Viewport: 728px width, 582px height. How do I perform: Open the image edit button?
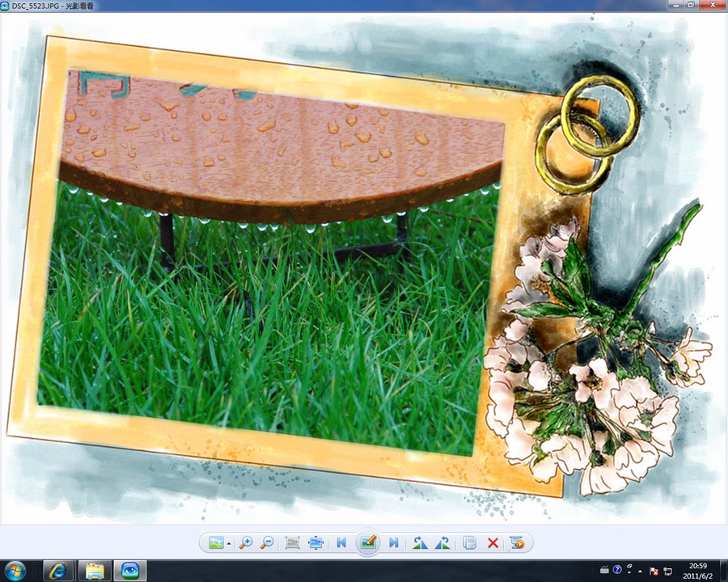pyautogui.click(x=368, y=542)
